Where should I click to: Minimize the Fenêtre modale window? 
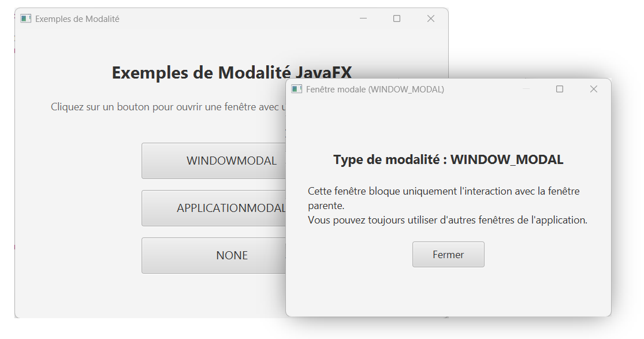coord(526,89)
